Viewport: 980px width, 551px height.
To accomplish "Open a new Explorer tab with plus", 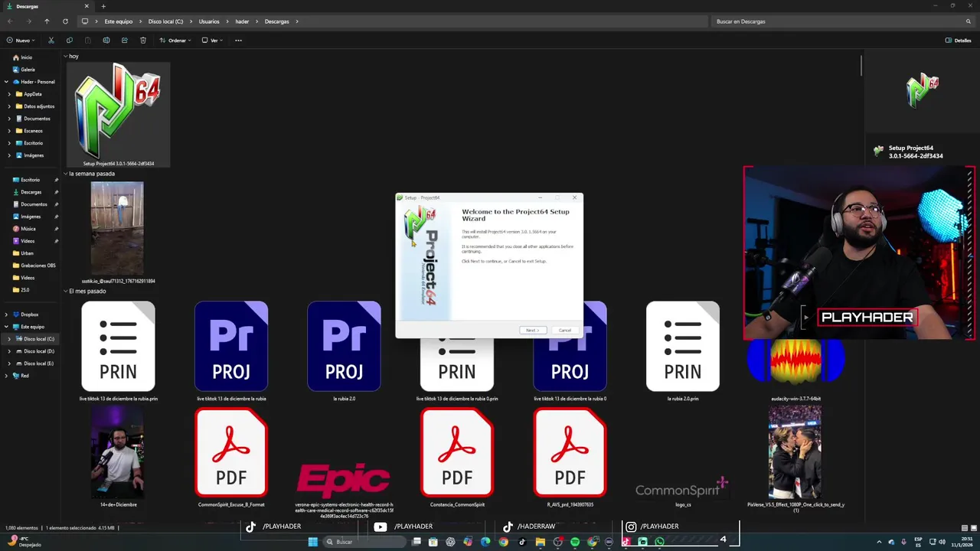I will (x=103, y=6).
